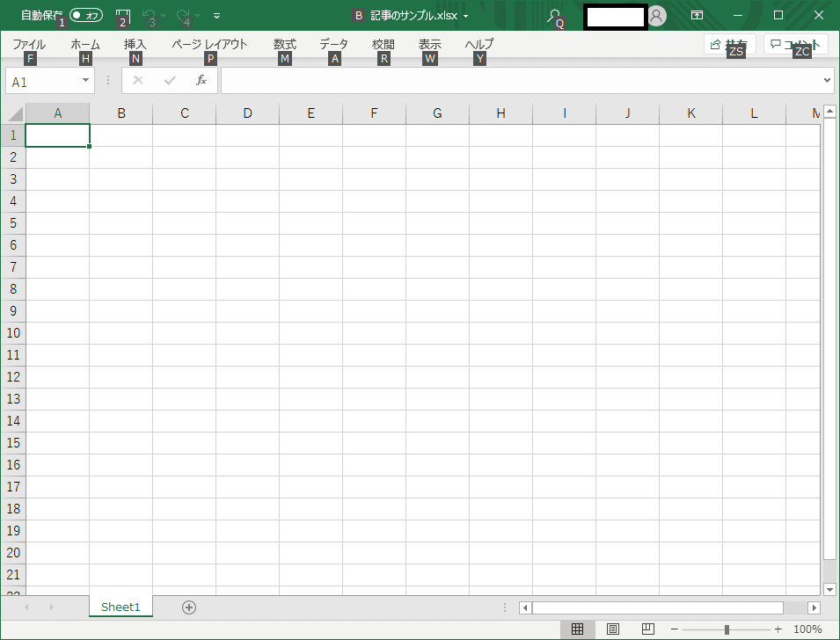
Task: Click the vertical scrollbar down arrow
Action: click(x=829, y=589)
